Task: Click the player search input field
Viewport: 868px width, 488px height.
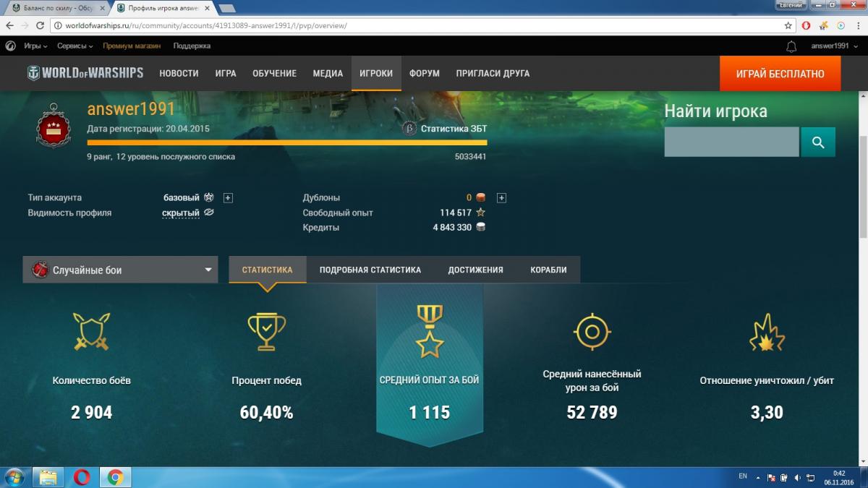Action: point(731,142)
